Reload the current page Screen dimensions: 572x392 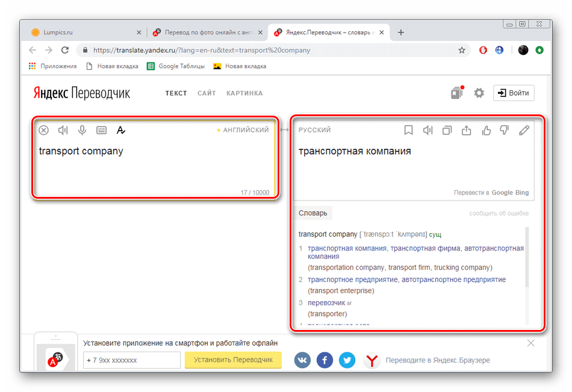tap(65, 50)
